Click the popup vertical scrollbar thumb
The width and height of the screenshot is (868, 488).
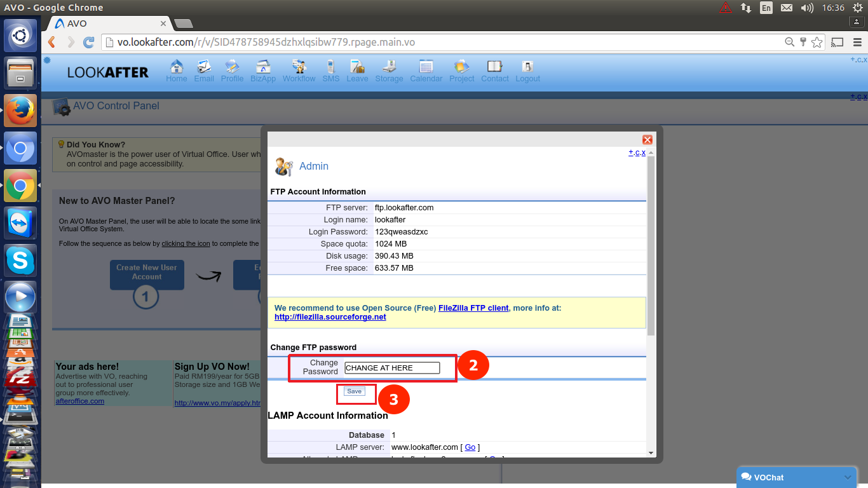pyautogui.click(x=651, y=247)
